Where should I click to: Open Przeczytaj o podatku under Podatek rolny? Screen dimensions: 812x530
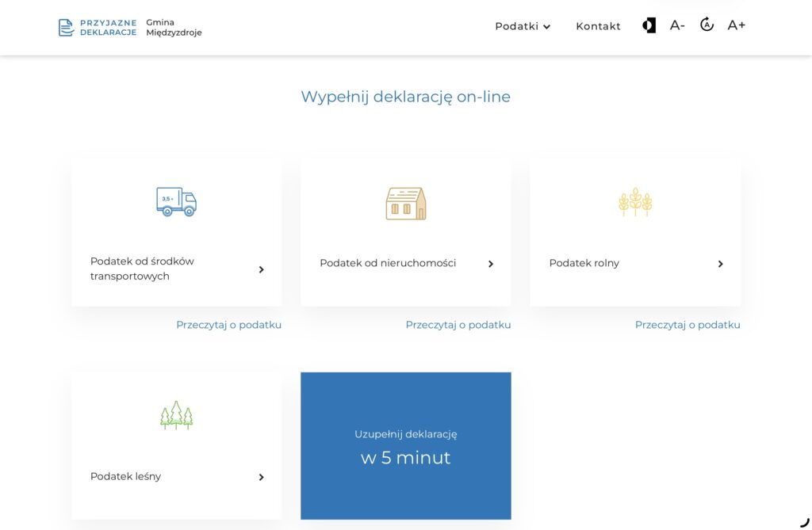[688, 325]
